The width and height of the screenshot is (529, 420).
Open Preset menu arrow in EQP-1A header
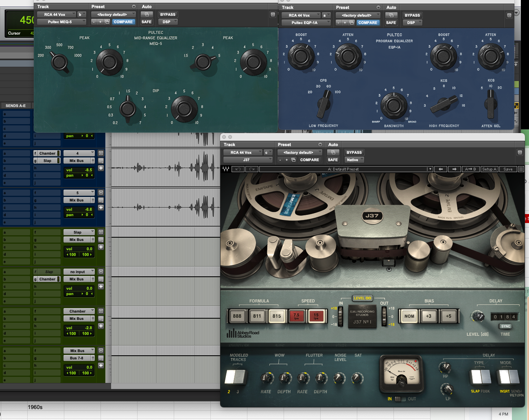tap(378, 7)
